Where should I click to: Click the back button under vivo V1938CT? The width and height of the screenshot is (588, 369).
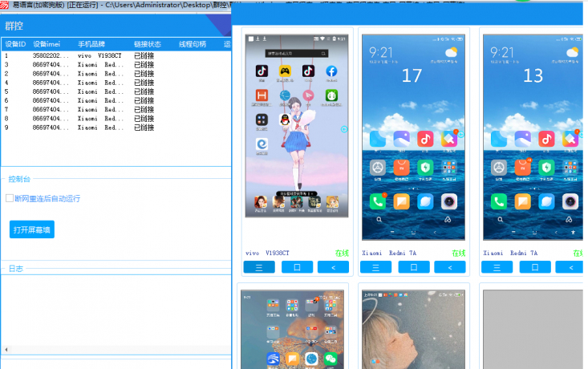333,267
